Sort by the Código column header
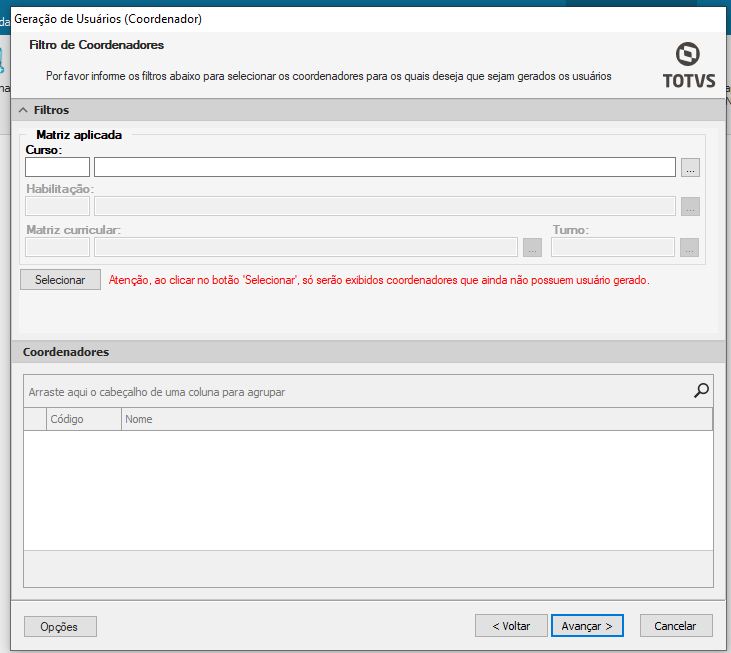The image size is (731, 653). (x=84, y=419)
